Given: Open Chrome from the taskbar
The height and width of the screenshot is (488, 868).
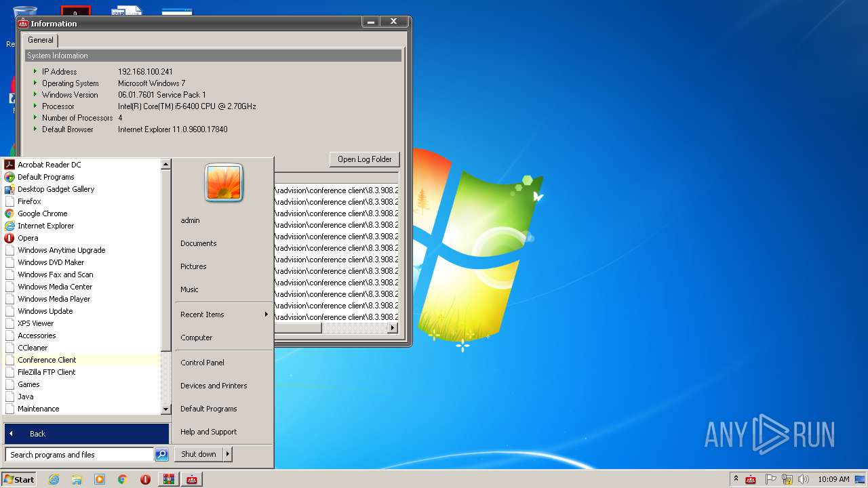Looking at the screenshot, I should click(x=123, y=479).
